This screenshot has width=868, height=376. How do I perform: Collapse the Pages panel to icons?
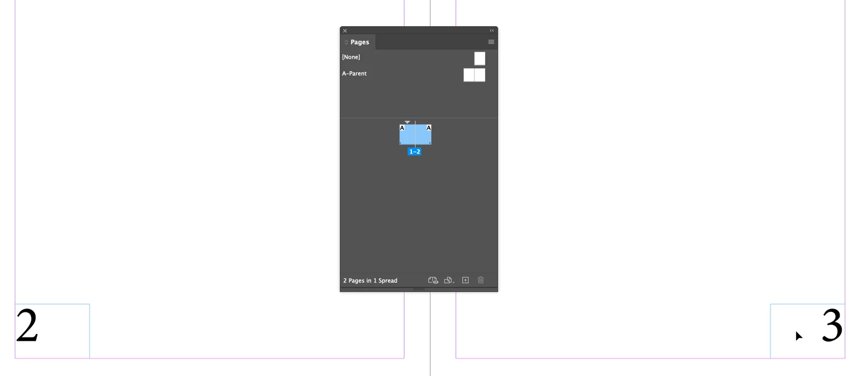click(492, 31)
